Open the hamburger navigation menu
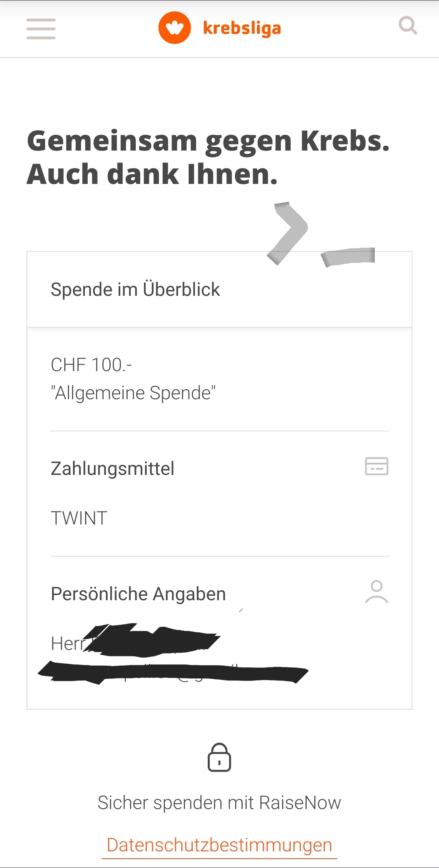This screenshot has width=439, height=868. (41, 29)
